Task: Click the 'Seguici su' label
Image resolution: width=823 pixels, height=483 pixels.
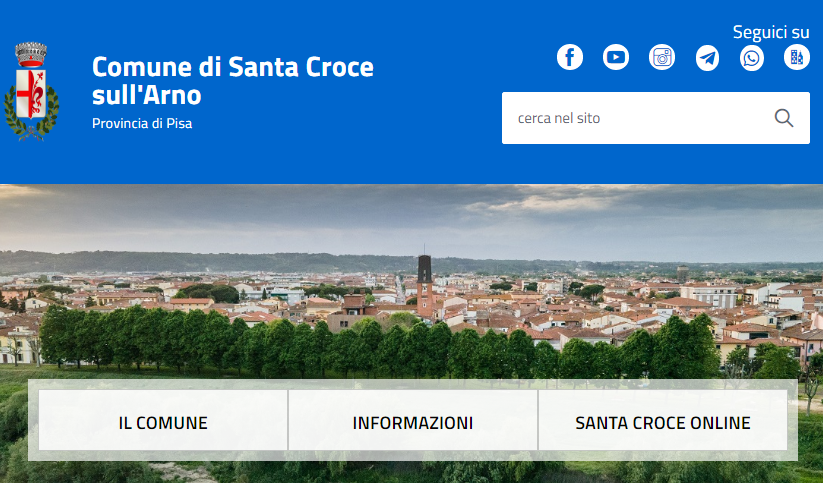Action: [770, 32]
